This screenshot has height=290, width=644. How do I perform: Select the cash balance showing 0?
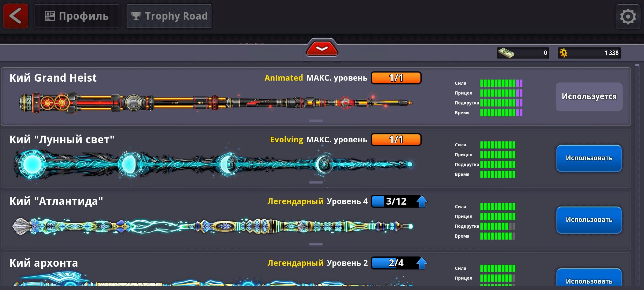pos(523,53)
